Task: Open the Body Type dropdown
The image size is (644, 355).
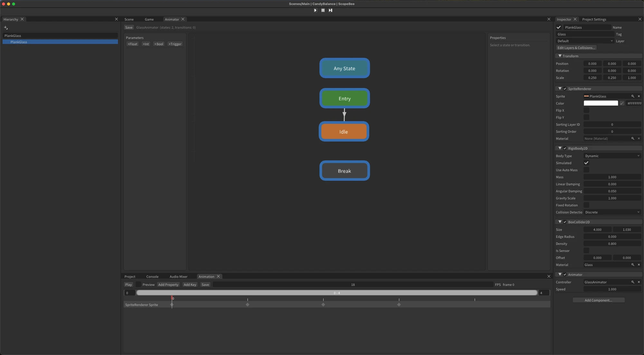Action: click(612, 156)
